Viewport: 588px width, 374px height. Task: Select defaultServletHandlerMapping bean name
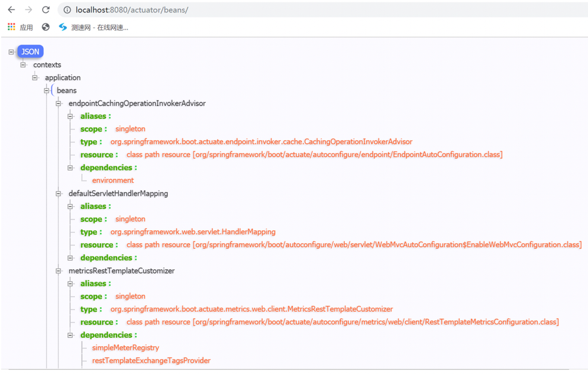[x=118, y=194]
